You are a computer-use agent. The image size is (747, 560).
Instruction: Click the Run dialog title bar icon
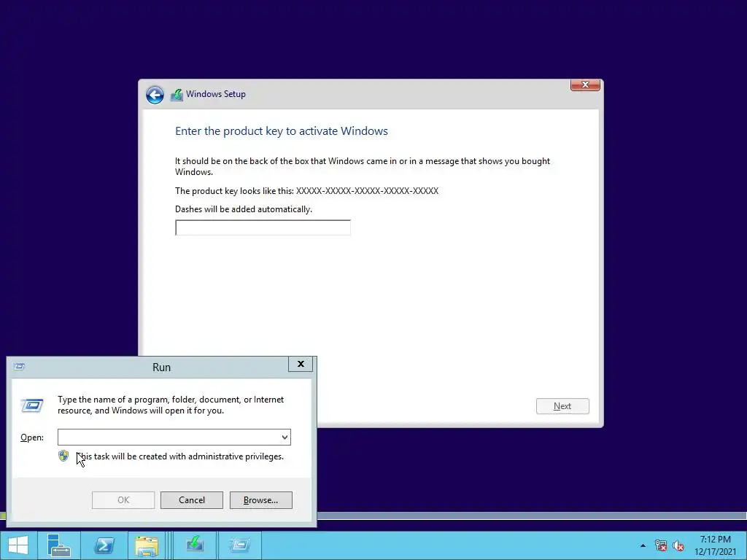(20, 367)
